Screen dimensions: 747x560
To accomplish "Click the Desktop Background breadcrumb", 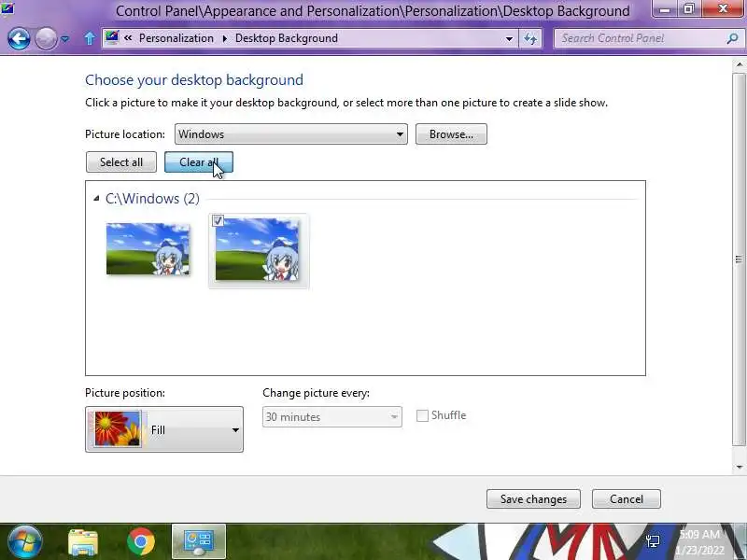I will pyautogui.click(x=287, y=38).
